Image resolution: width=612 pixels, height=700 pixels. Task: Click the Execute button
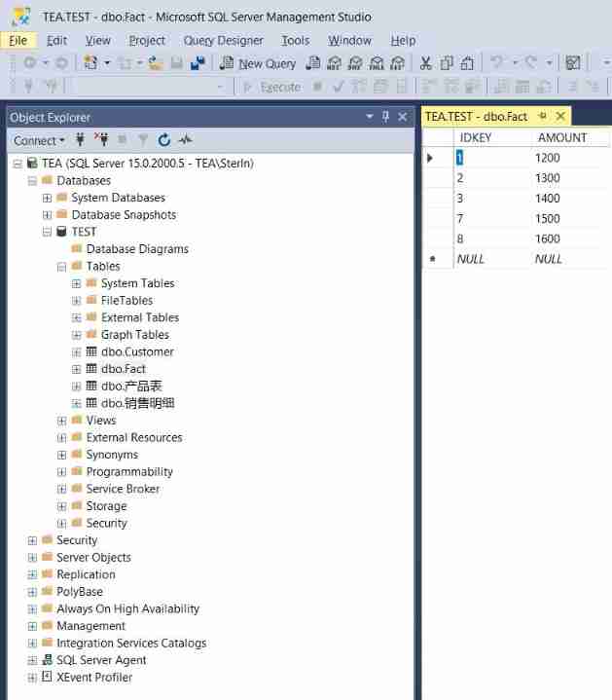pyautogui.click(x=272, y=87)
